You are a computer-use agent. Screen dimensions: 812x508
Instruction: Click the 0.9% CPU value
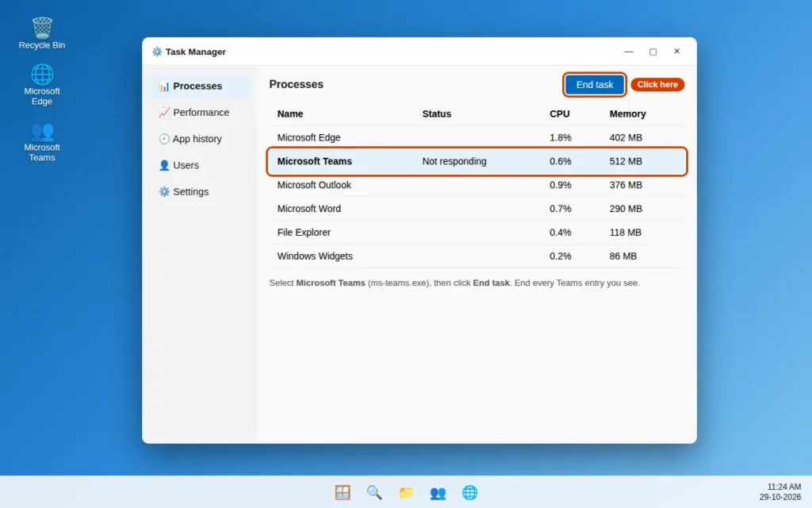[x=561, y=185]
